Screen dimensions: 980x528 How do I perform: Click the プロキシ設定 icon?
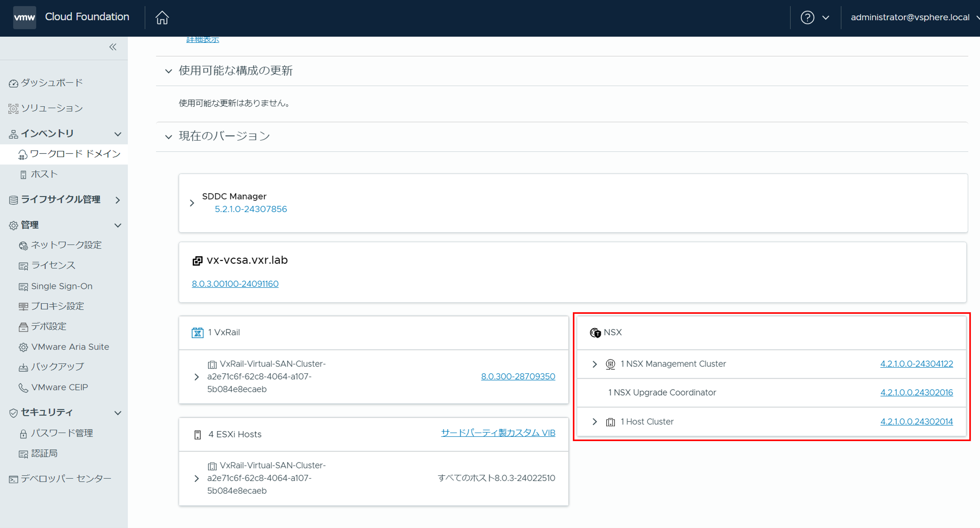pyautogui.click(x=23, y=306)
